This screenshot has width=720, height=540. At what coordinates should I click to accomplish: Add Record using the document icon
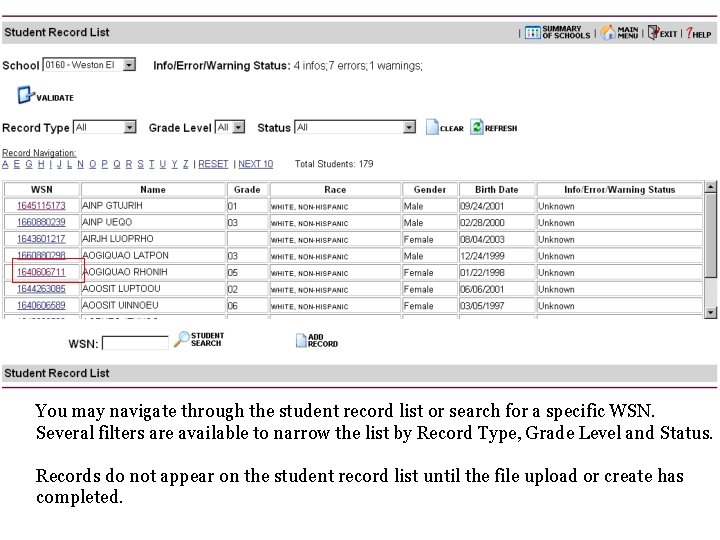tap(301, 340)
